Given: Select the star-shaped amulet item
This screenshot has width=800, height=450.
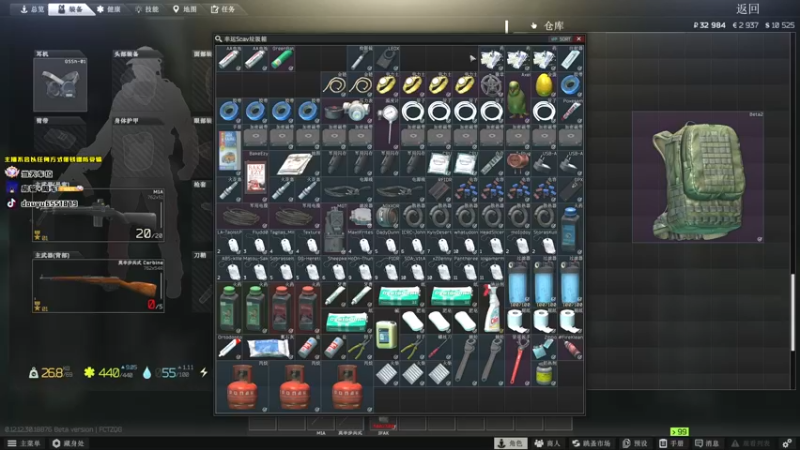Looking at the screenshot, I should click(x=491, y=85).
